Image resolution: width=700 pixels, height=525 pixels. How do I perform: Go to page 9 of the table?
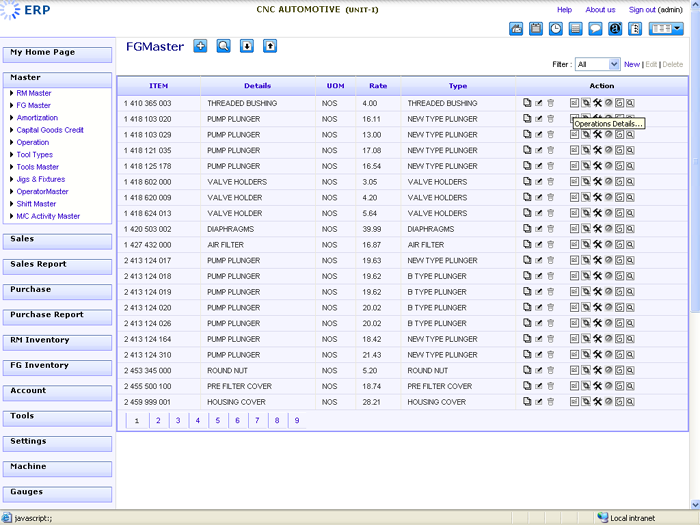(297, 421)
